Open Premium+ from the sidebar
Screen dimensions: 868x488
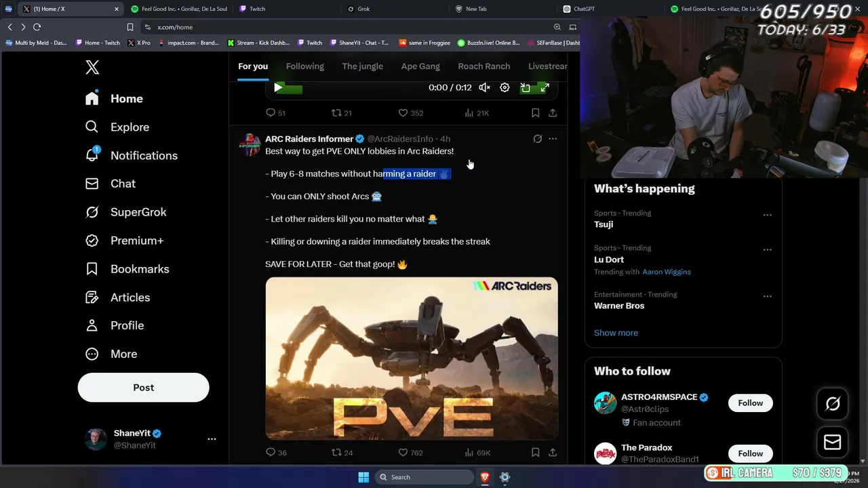(x=124, y=241)
